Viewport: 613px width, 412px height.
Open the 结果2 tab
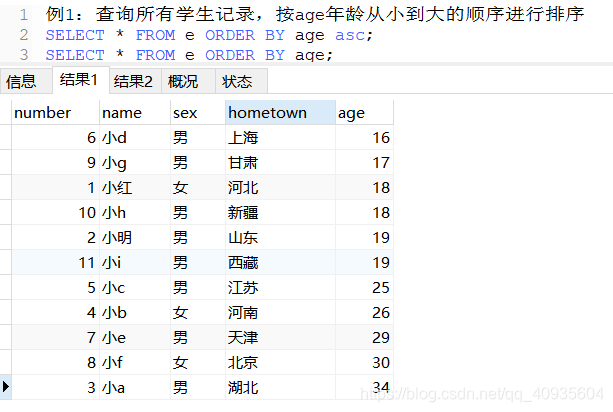point(133,82)
